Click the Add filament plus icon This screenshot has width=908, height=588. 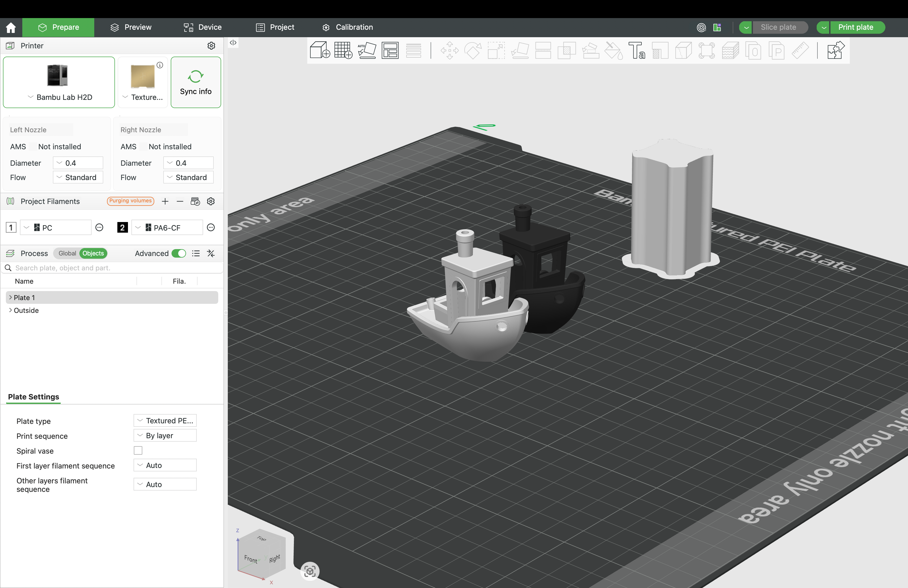point(165,202)
